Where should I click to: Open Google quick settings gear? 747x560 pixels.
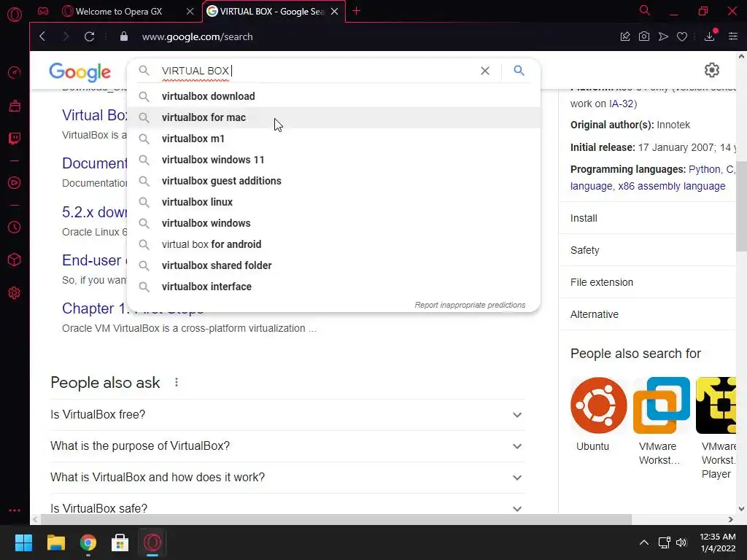click(x=712, y=70)
